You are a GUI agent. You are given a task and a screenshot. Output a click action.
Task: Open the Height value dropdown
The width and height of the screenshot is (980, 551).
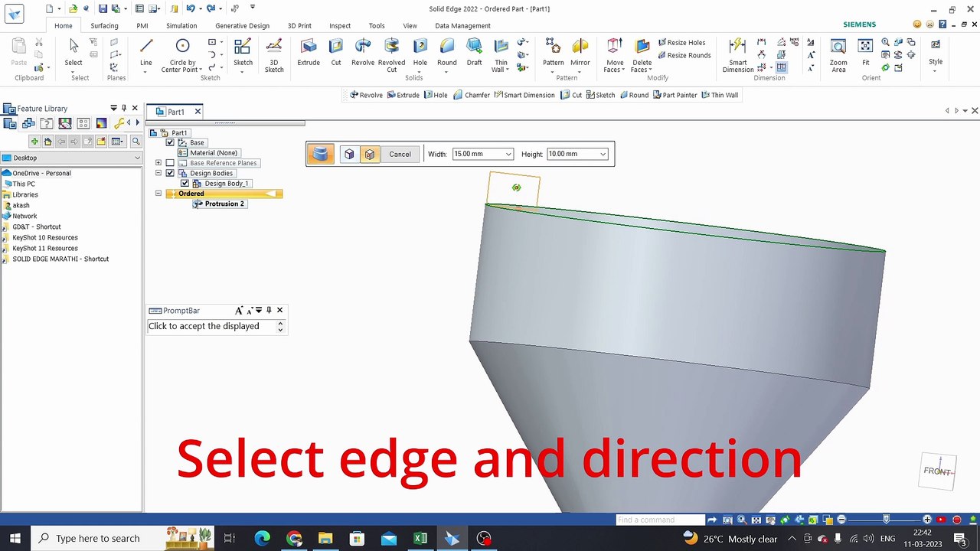click(603, 155)
